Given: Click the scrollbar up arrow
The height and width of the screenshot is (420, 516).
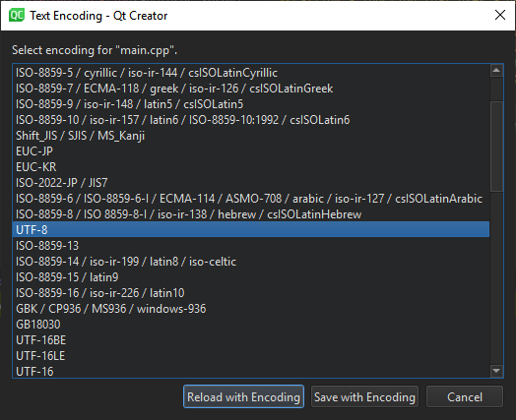Looking at the screenshot, I should [496, 71].
